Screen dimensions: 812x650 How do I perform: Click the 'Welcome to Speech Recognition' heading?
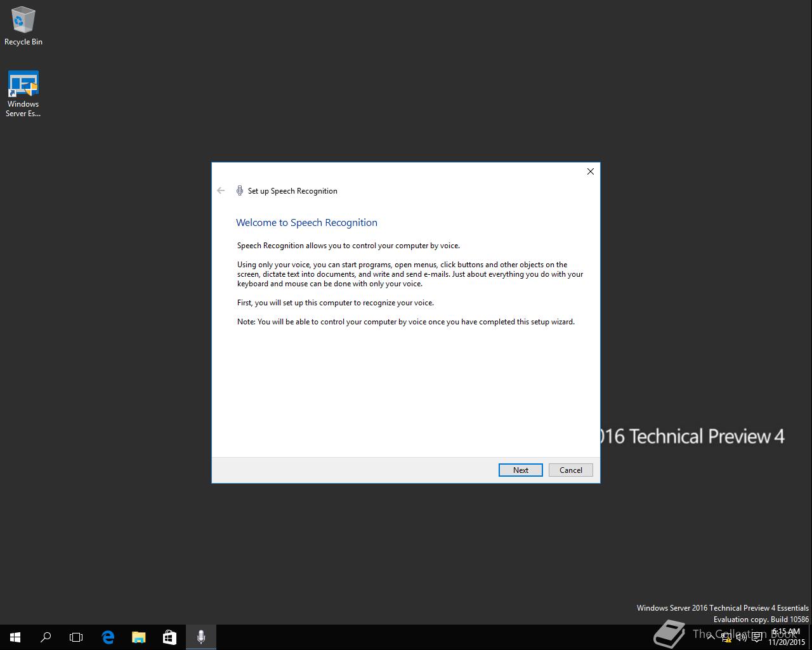[x=306, y=223]
